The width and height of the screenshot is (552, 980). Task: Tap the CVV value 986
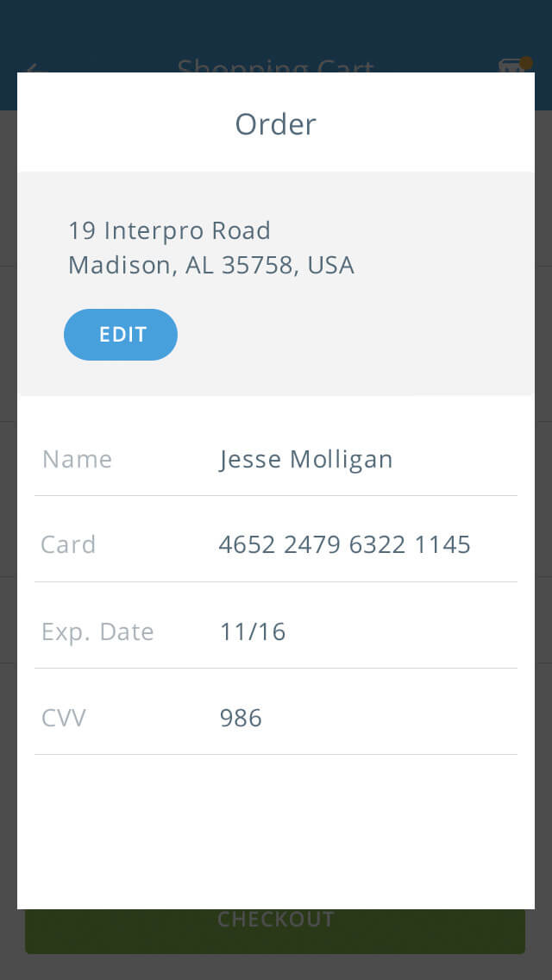[241, 718]
